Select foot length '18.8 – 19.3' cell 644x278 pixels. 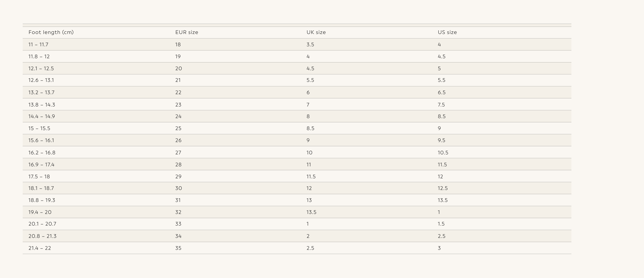[42, 200]
